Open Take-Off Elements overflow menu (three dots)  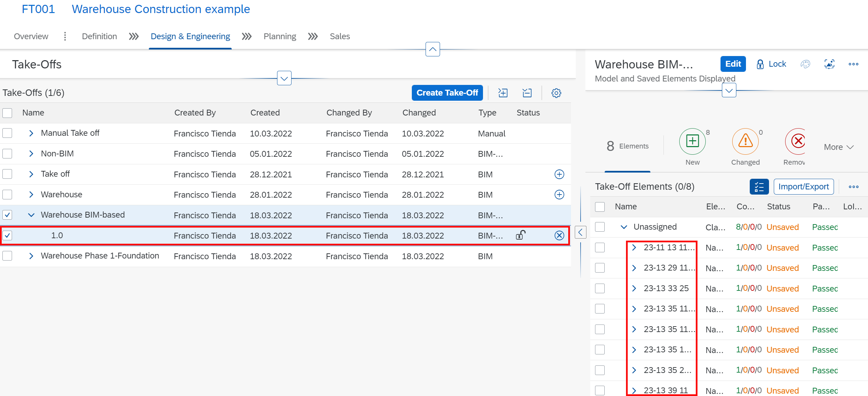854,187
